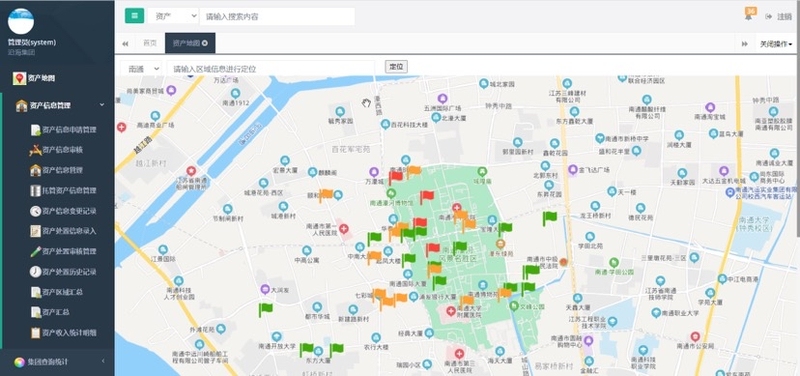Screen dimensions: 800x376
Task: Click the green flag beside 起凤大楼
Action: click(x=408, y=260)
